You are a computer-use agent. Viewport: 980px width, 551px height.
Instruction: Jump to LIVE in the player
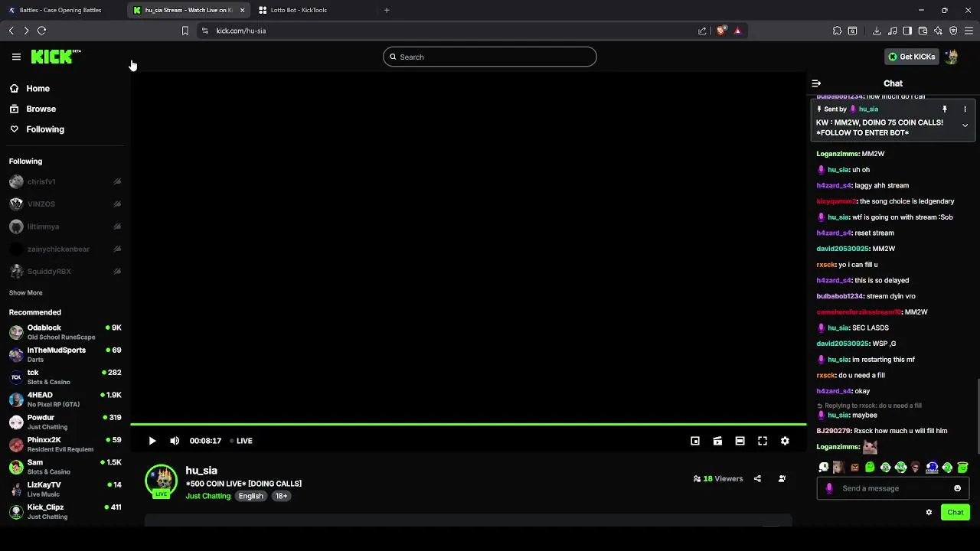pyautogui.click(x=242, y=441)
